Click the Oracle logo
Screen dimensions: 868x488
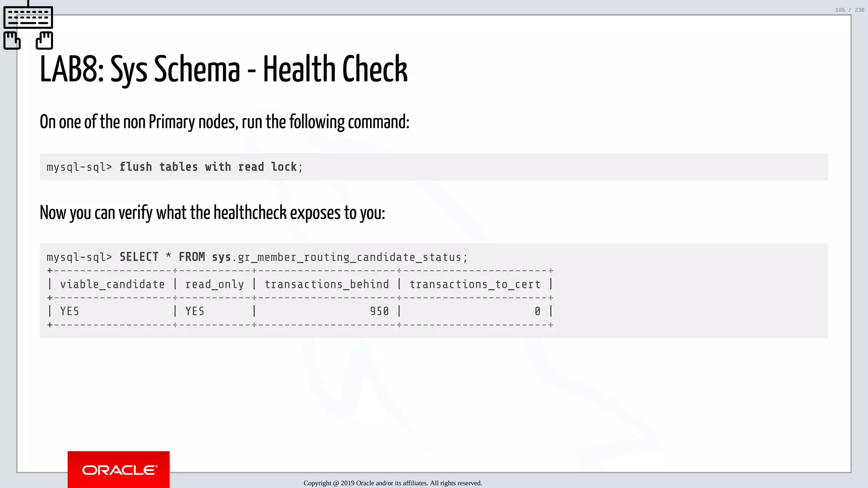tap(119, 469)
